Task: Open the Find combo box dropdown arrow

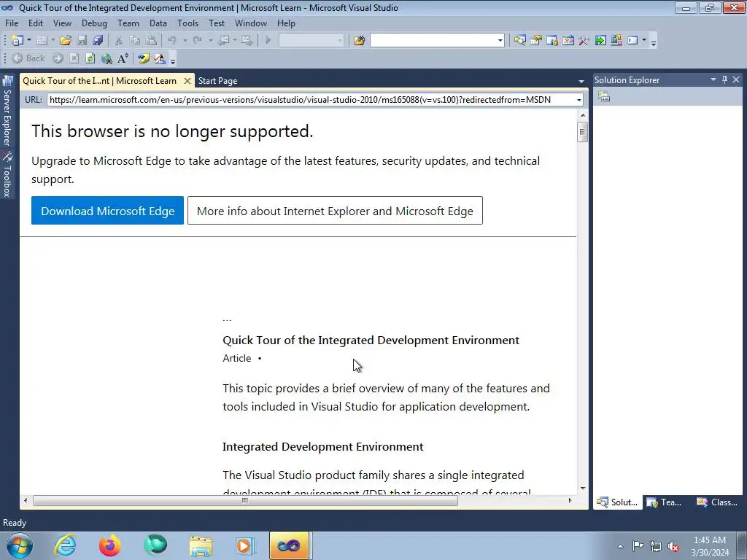Action: [500, 41]
